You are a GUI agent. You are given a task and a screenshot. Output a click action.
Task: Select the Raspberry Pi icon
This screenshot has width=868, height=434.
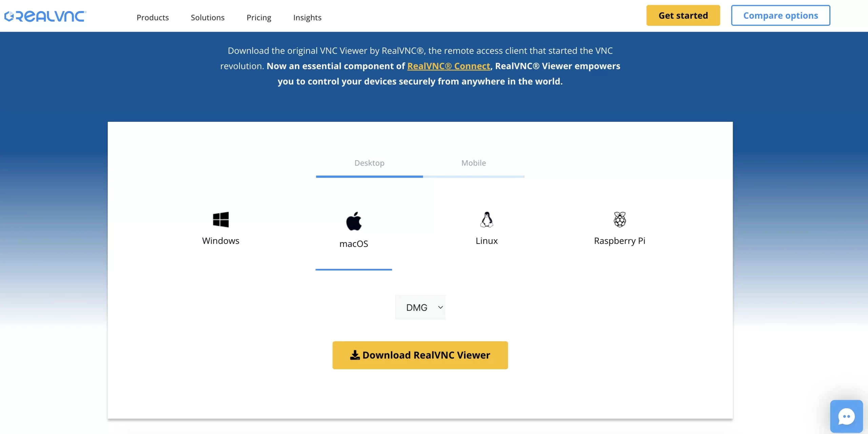(620, 220)
